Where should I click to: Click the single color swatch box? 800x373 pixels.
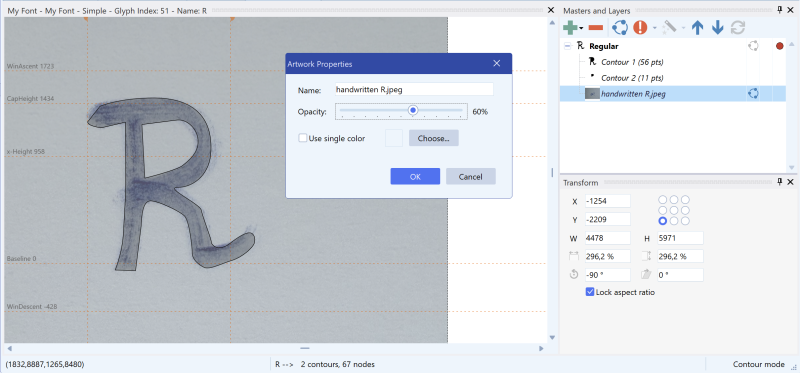point(394,138)
